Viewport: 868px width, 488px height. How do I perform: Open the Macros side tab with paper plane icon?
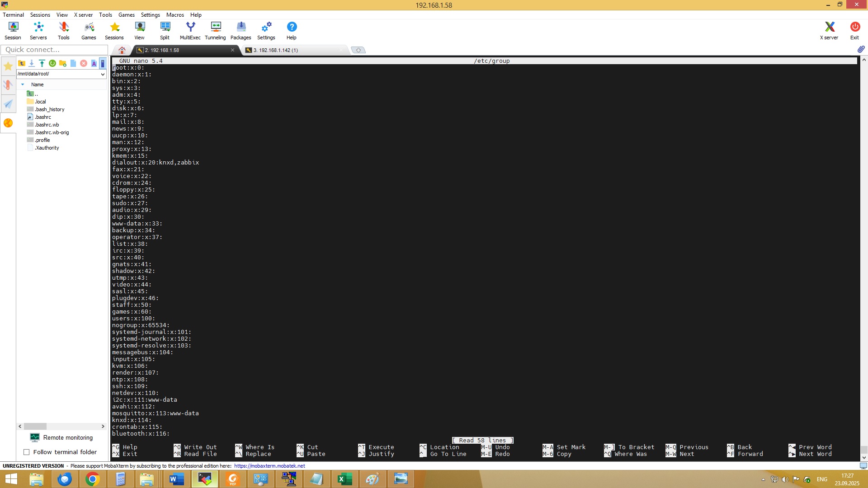pos(8,104)
